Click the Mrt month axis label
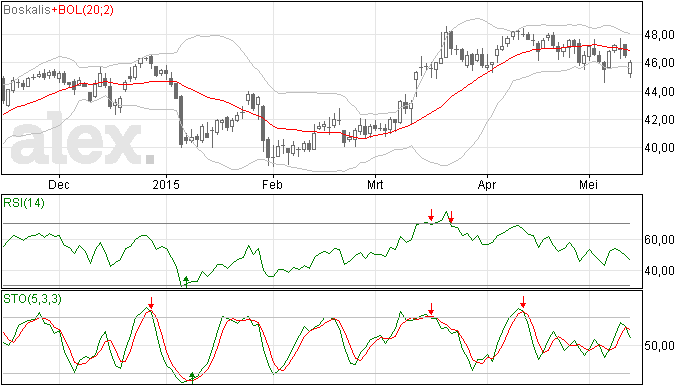 coord(375,184)
